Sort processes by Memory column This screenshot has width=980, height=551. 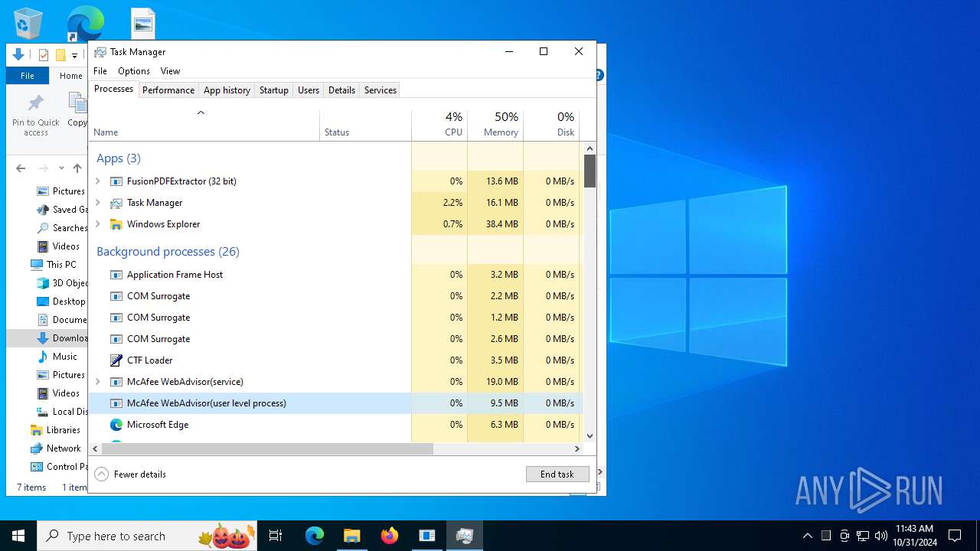[495, 126]
